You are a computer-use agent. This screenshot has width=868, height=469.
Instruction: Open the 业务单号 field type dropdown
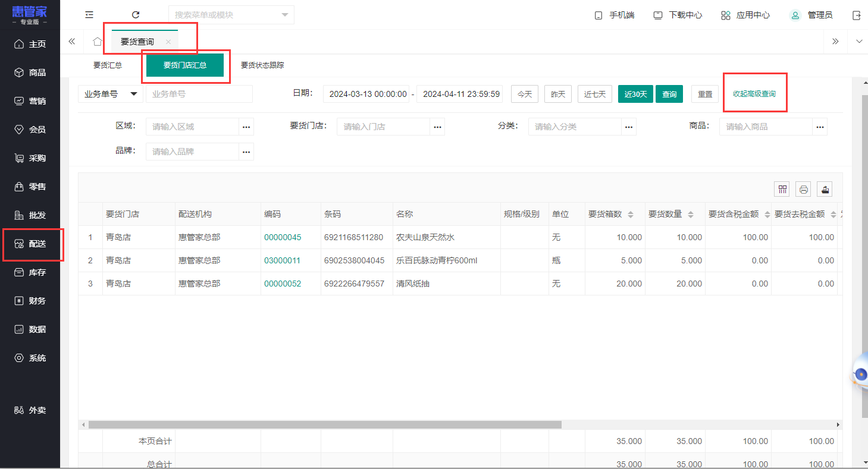coord(110,94)
